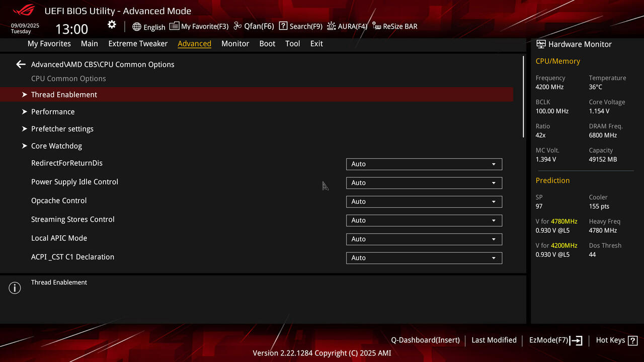644x362 pixels.
Task: Open Power Supply Idle Control dropdown
Action: [424, 183]
